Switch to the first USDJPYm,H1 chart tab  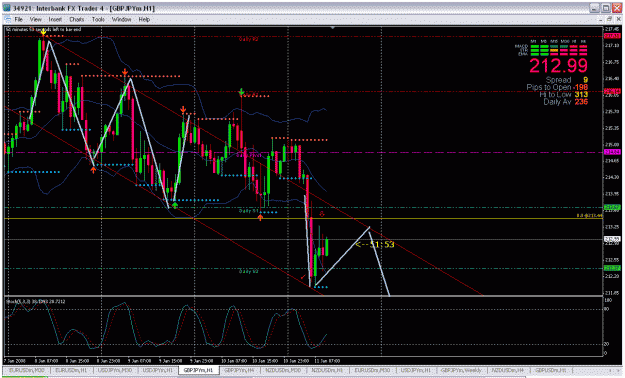point(157,370)
